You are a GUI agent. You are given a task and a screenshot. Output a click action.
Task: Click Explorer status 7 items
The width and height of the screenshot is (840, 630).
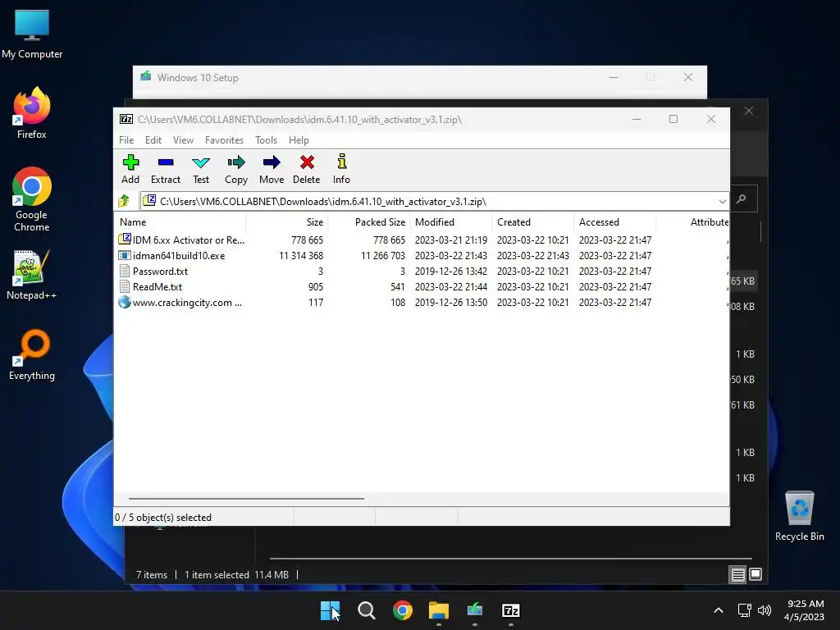click(152, 575)
